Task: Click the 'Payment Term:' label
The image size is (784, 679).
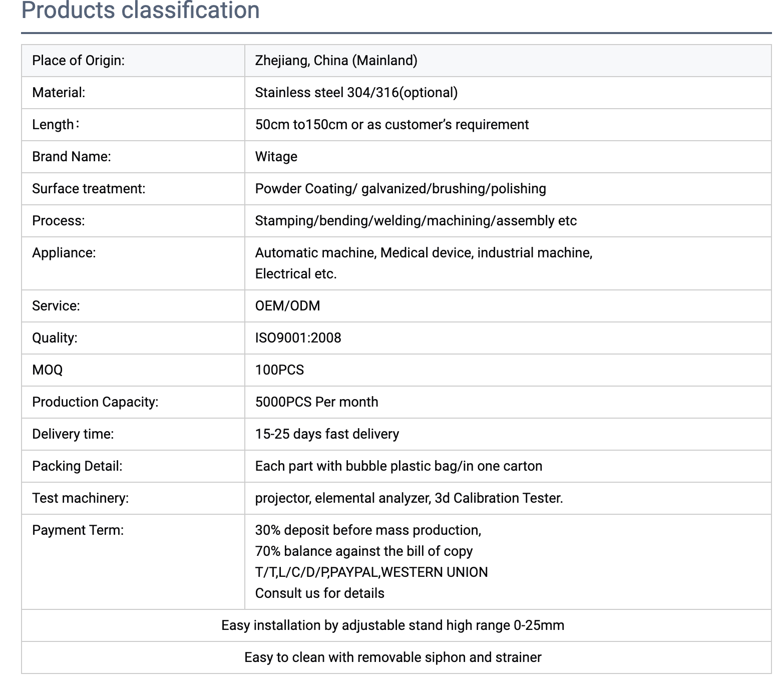Action: coord(78,530)
